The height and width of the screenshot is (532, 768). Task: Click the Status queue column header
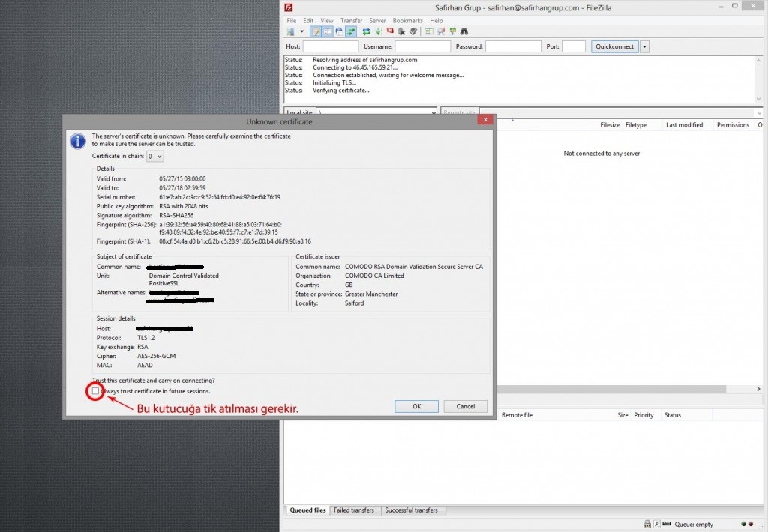tap(673, 415)
